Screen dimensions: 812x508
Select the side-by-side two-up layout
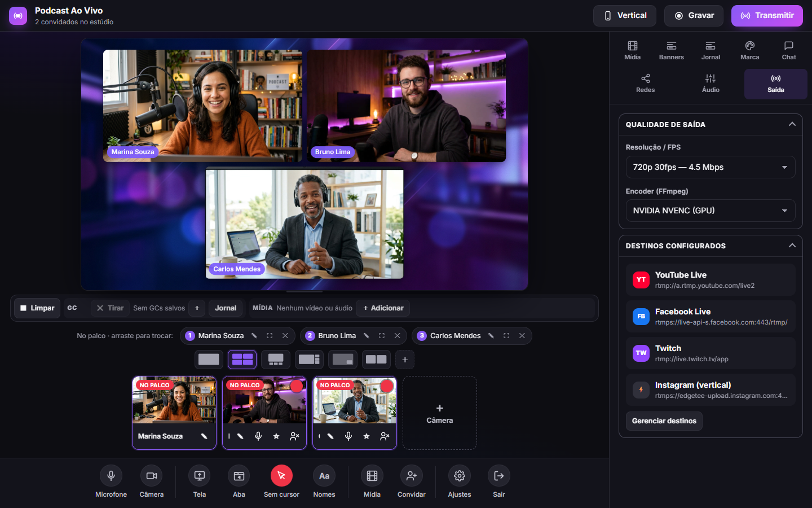point(376,360)
